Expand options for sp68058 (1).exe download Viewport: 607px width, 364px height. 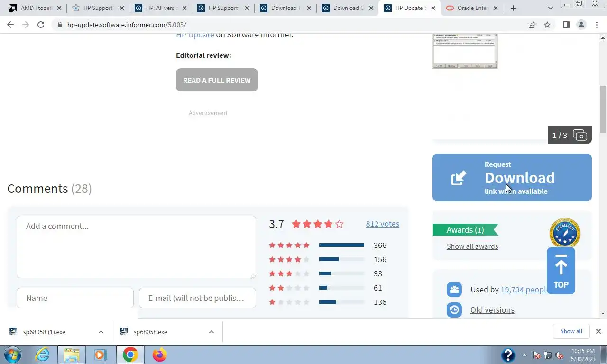pos(101,332)
